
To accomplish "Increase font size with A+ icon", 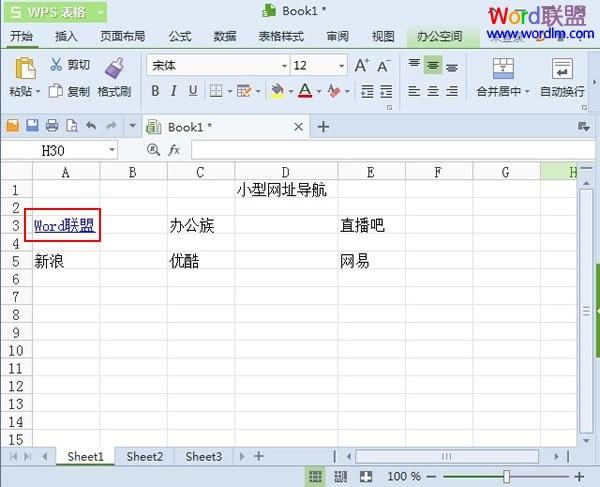I will click(362, 66).
